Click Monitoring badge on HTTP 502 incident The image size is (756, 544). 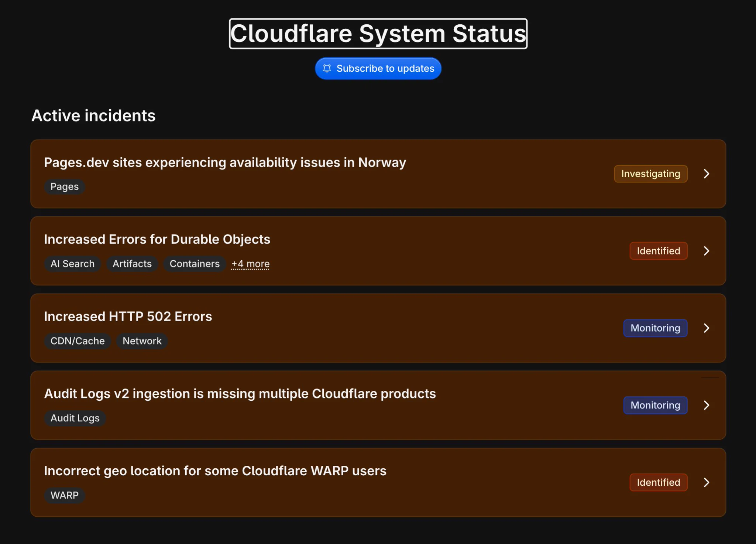[x=655, y=328]
